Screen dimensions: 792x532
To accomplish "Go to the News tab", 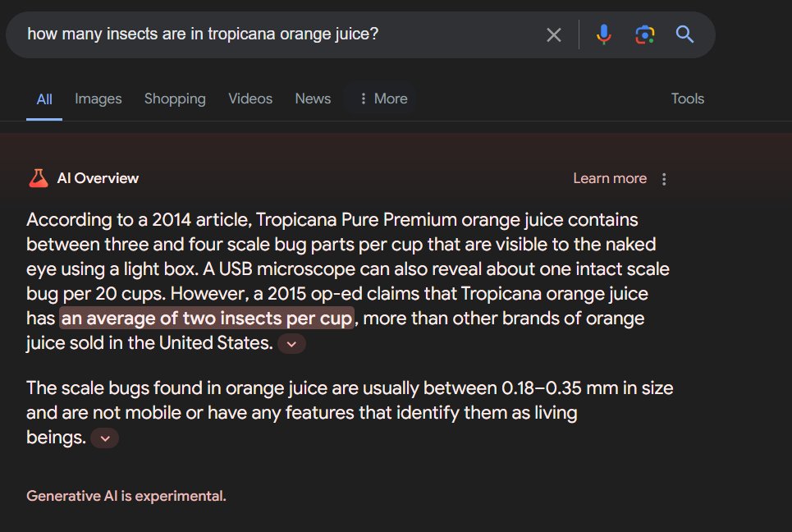I will (313, 99).
